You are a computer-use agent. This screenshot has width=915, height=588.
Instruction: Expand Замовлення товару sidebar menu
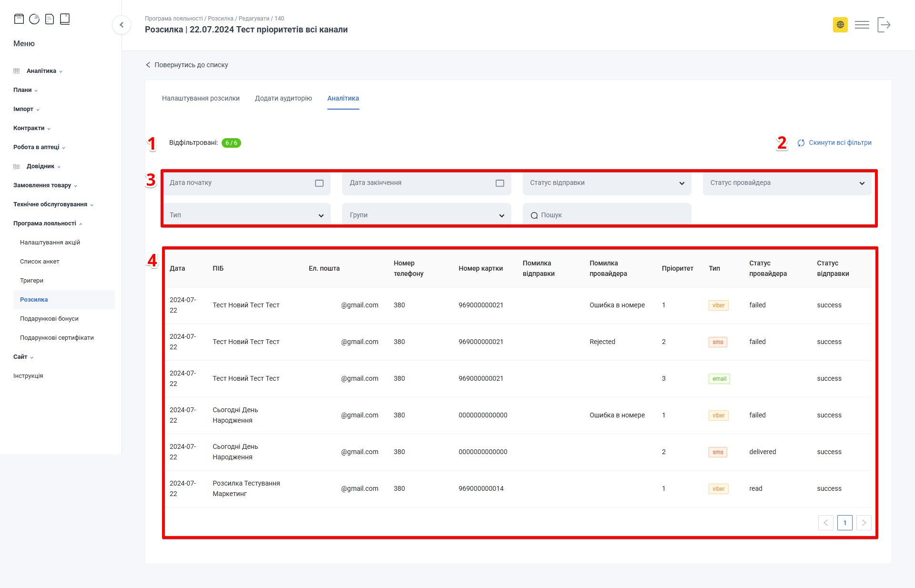45,185
